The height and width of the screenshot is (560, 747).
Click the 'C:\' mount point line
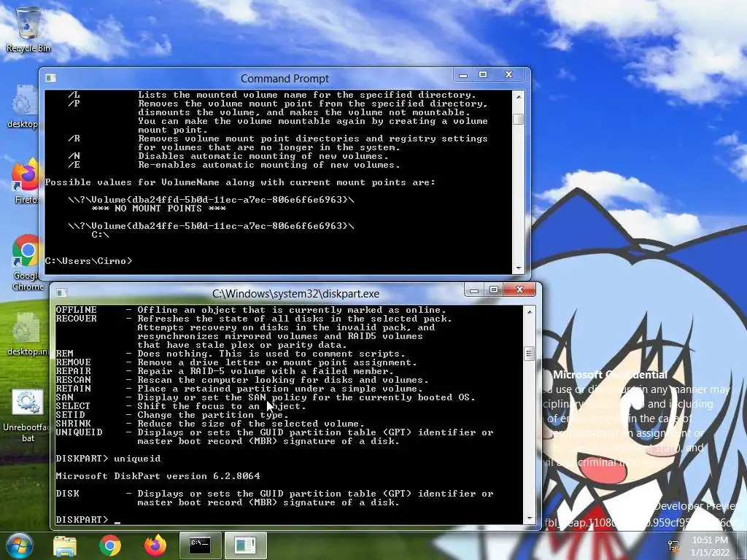[x=100, y=235]
